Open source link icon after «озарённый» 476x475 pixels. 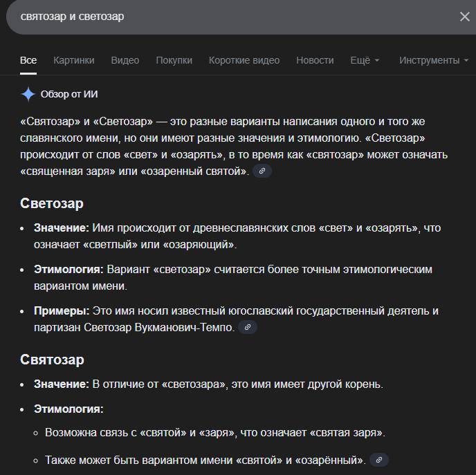[x=378, y=460]
